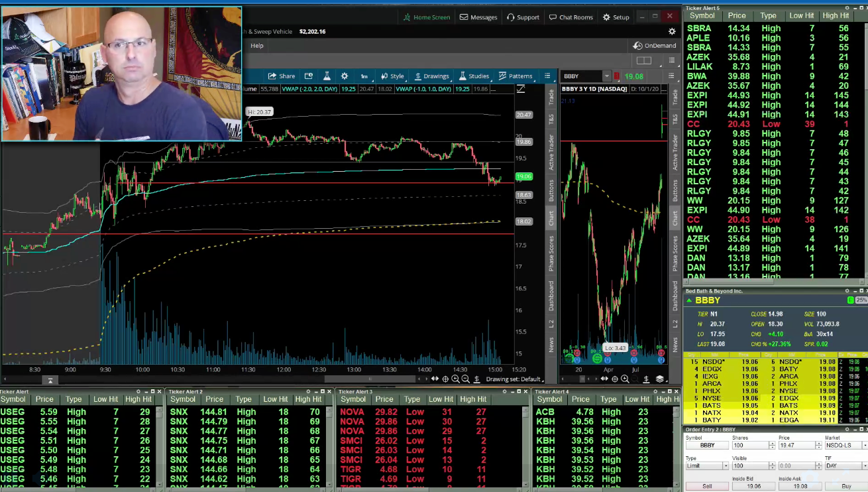Zoom out on the main chart

(465, 379)
